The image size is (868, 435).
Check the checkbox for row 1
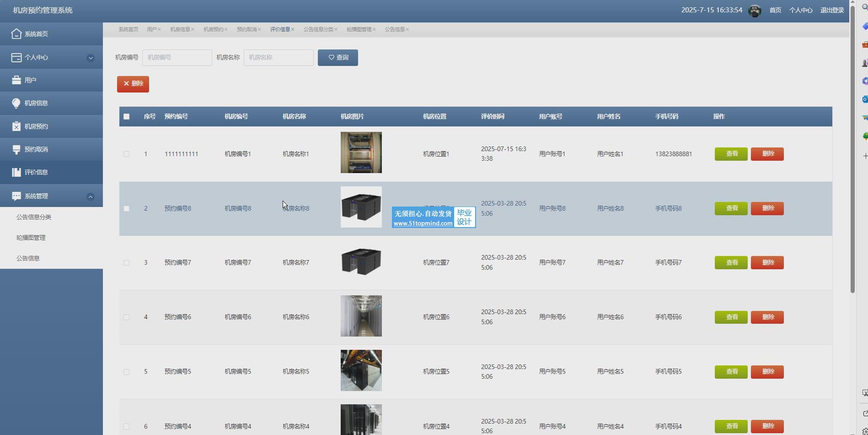click(x=127, y=154)
